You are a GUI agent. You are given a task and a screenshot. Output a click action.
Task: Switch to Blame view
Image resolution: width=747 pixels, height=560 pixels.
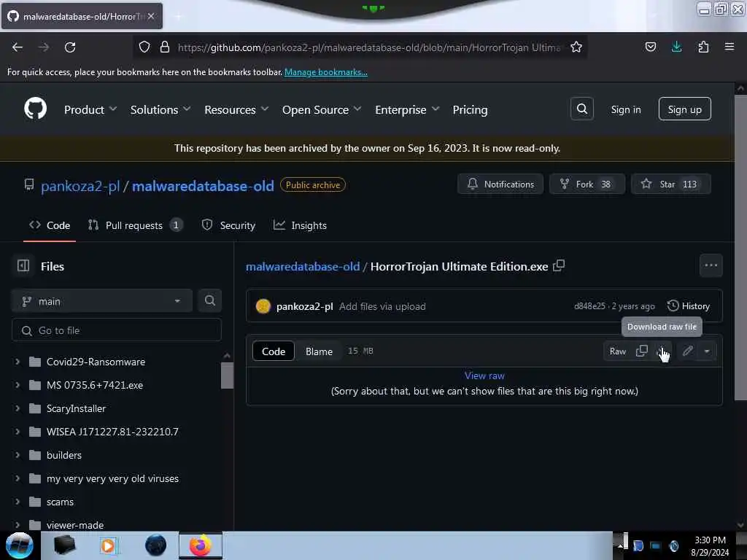tap(319, 351)
